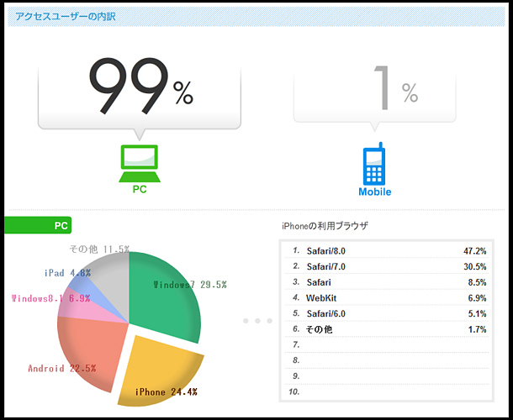The image size is (513, 420).
Task: Click the iPad 4.8% label
Action: 68,273
